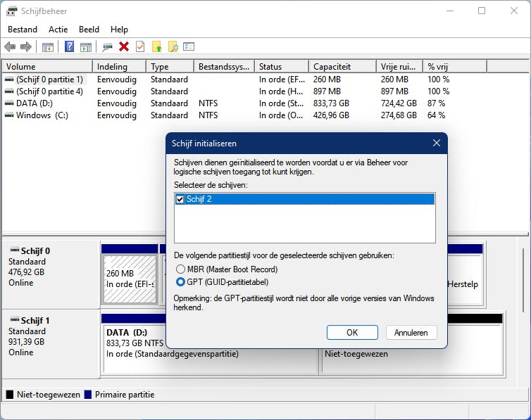Screen dimensions: 531x420
Task: Click the yellow page with magnifier icon
Action: pyautogui.click(x=173, y=46)
